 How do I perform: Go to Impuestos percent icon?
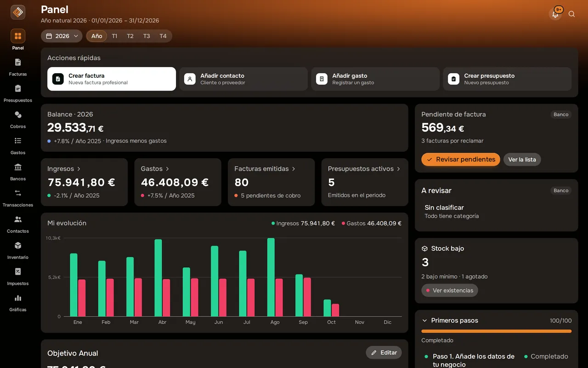tap(18, 272)
